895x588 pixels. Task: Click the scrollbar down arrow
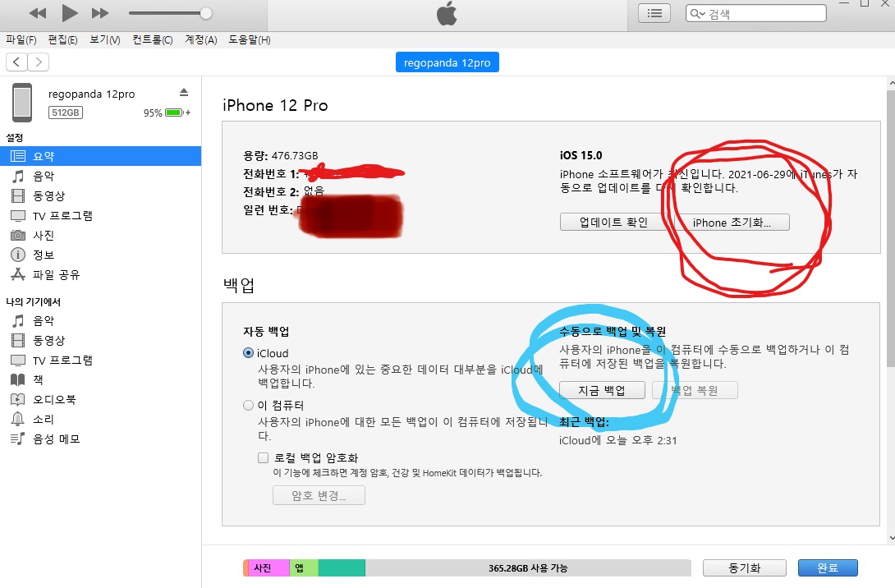[891, 538]
